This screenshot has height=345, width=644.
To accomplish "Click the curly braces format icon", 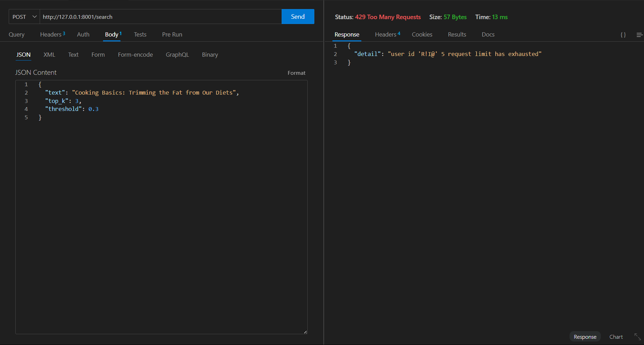I will 623,35.
